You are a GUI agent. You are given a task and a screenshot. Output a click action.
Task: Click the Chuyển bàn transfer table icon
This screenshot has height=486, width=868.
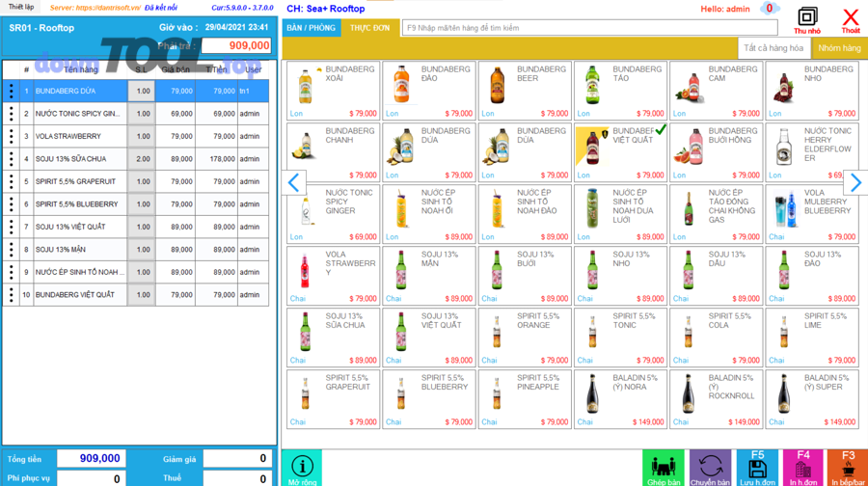pos(710,468)
